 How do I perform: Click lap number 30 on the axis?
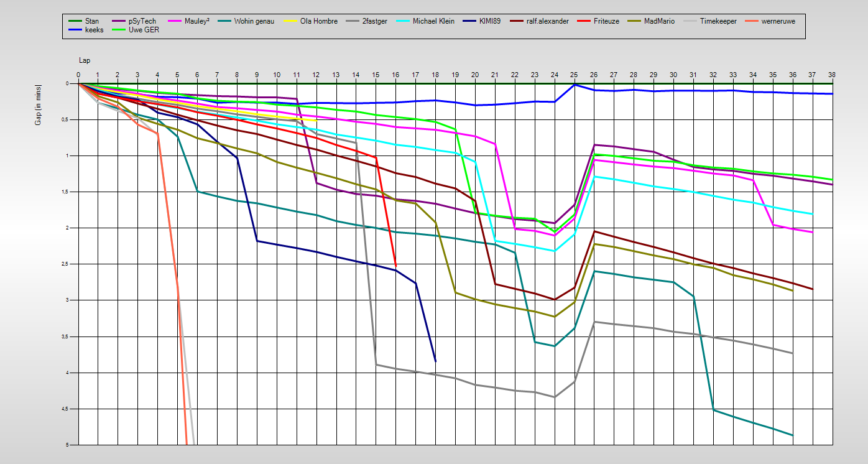pyautogui.click(x=673, y=75)
